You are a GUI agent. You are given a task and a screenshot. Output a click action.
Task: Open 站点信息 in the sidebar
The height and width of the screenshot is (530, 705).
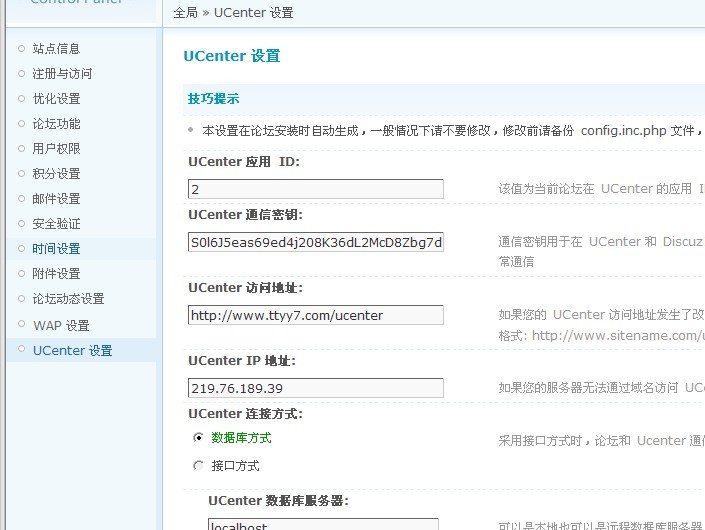[x=56, y=49]
